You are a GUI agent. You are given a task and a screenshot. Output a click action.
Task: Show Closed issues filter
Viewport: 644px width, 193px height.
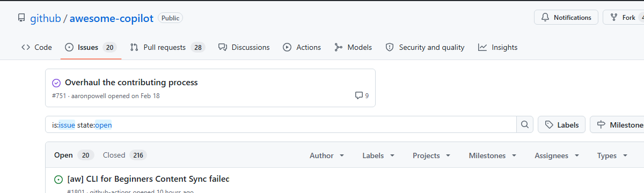pyautogui.click(x=125, y=155)
